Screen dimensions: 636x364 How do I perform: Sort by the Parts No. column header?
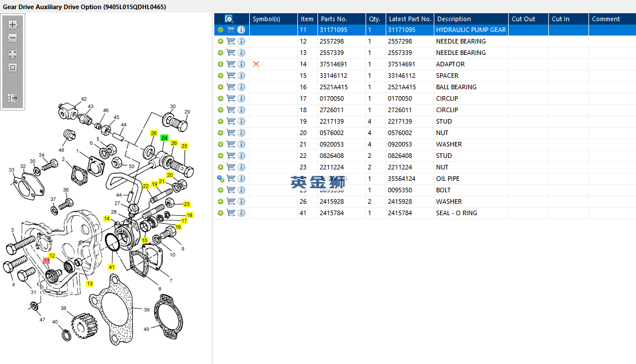pos(334,19)
